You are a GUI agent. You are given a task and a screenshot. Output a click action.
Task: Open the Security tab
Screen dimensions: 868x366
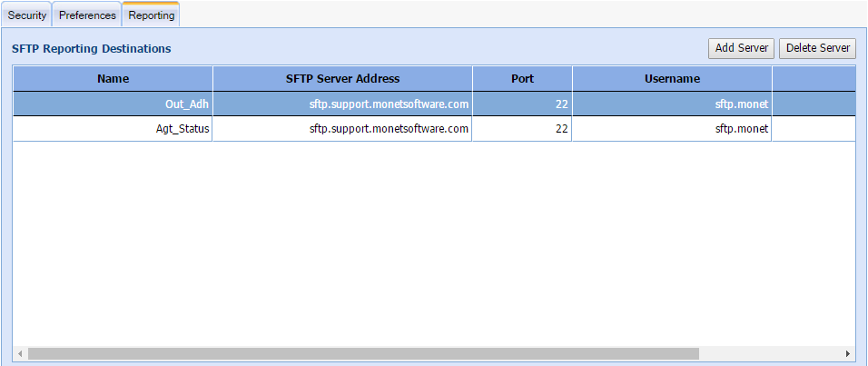click(x=27, y=15)
